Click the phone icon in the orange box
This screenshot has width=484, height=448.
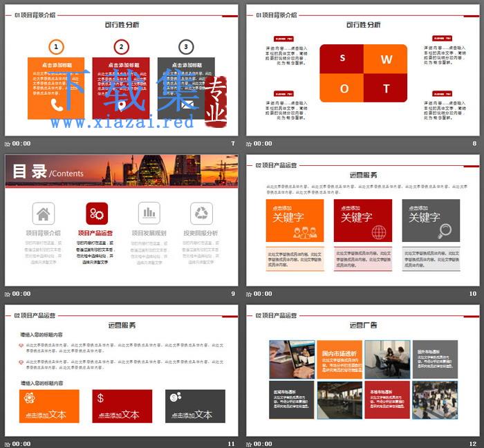(57, 105)
